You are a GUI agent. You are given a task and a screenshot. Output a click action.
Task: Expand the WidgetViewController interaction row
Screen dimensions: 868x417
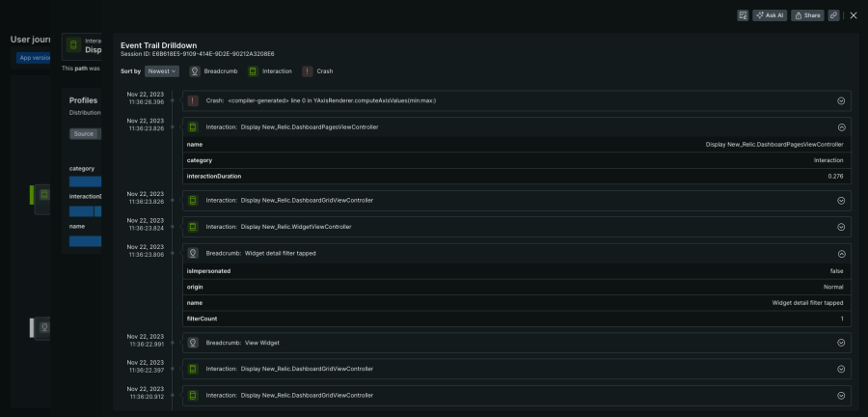pos(841,227)
